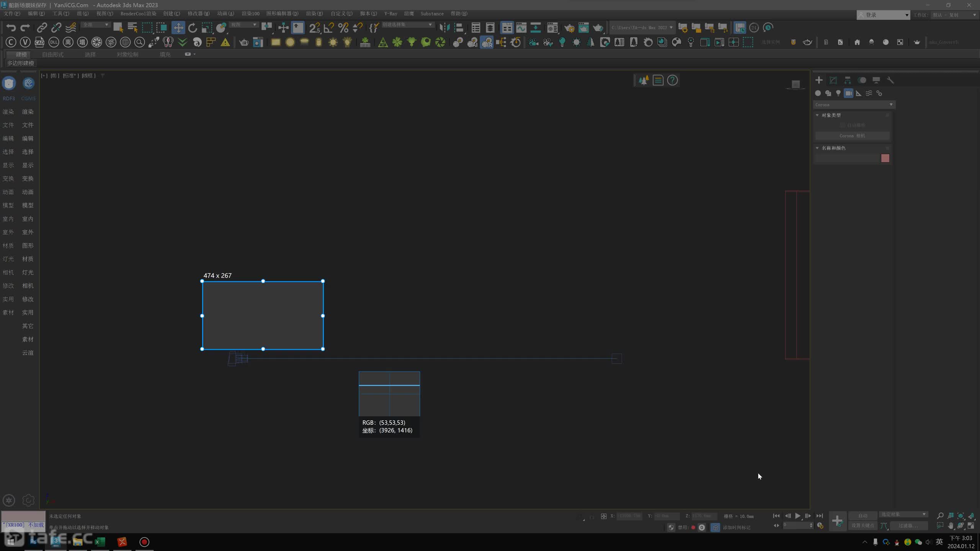Screen dimensions: 980x551
Task: Click the object color swatch
Action: point(885,158)
